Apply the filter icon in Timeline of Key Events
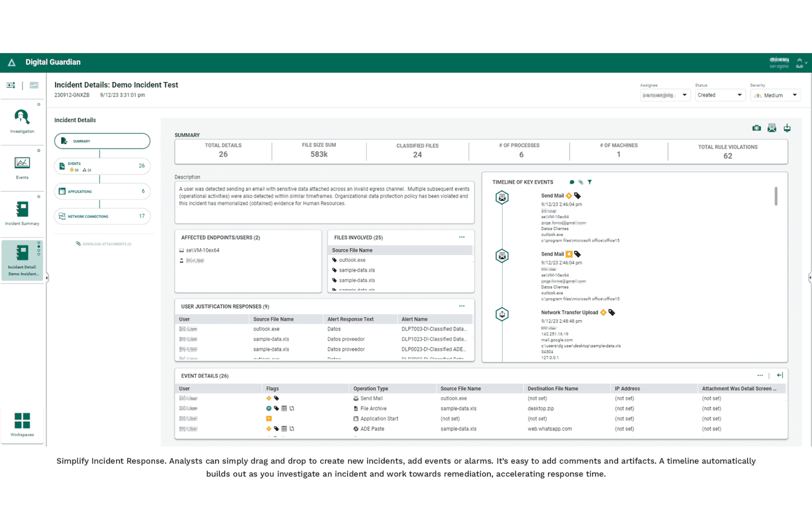This screenshot has width=812, height=530. [x=589, y=182]
